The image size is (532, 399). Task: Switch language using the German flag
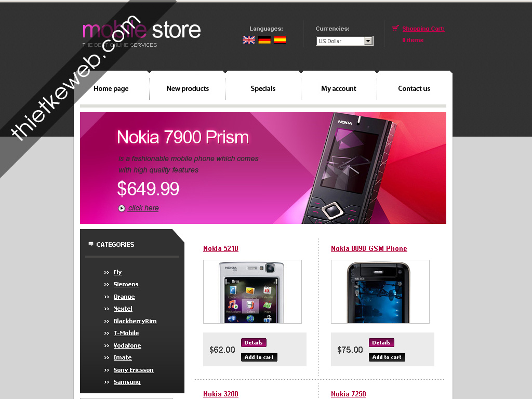click(264, 40)
